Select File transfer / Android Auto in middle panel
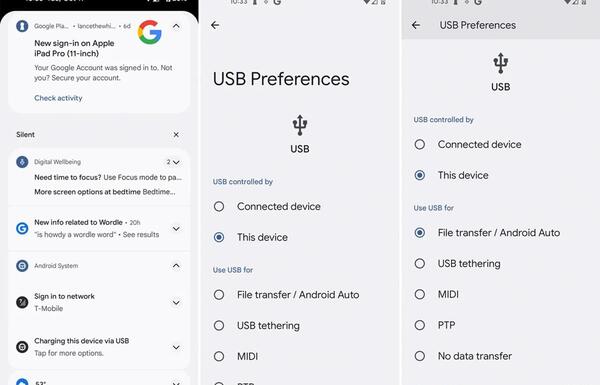Viewport: 600px width, 385px height. coord(286,295)
